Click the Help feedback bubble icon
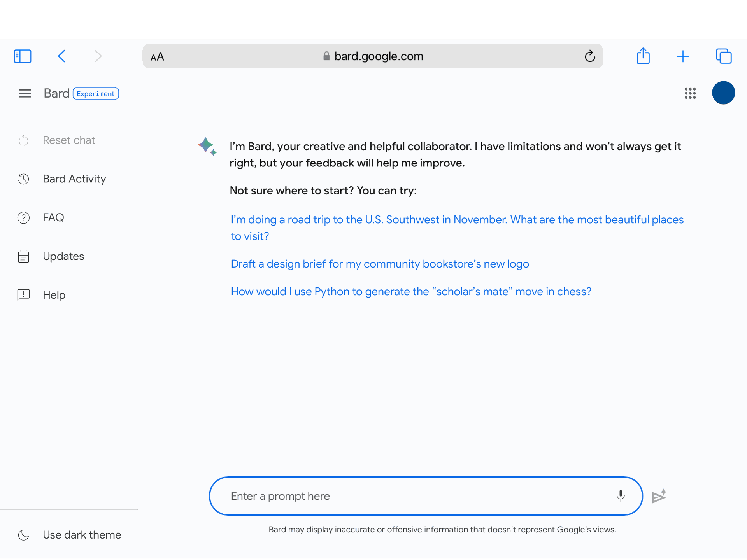The height and width of the screenshot is (560, 747). click(x=23, y=295)
